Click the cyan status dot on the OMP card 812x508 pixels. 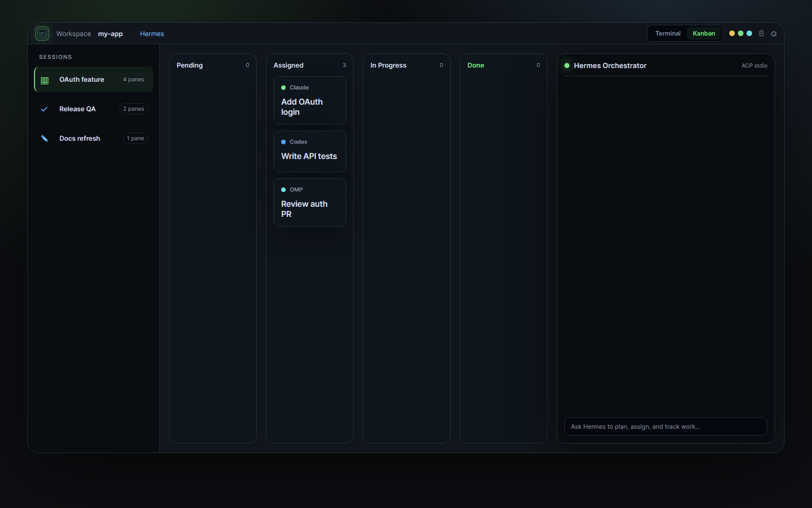tap(284, 190)
